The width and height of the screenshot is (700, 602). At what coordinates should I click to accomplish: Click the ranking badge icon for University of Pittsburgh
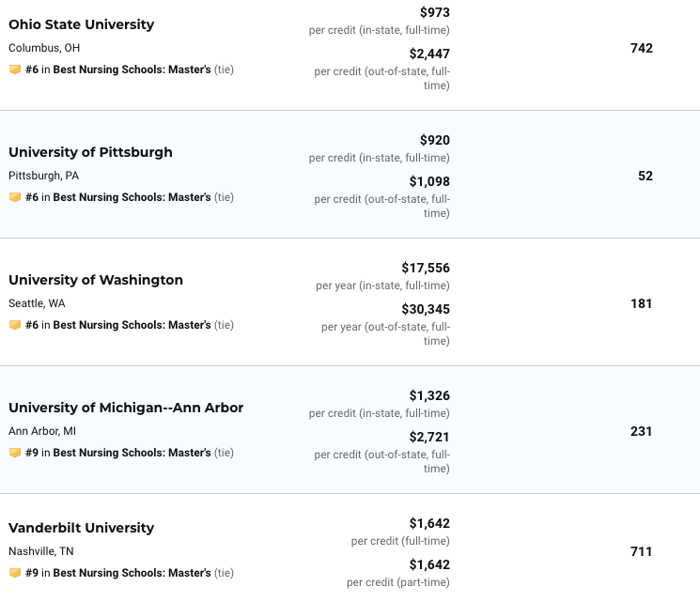click(15, 197)
